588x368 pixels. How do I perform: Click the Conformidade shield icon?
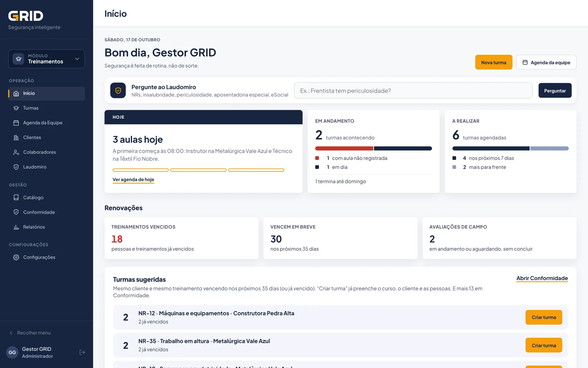[16, 212]
